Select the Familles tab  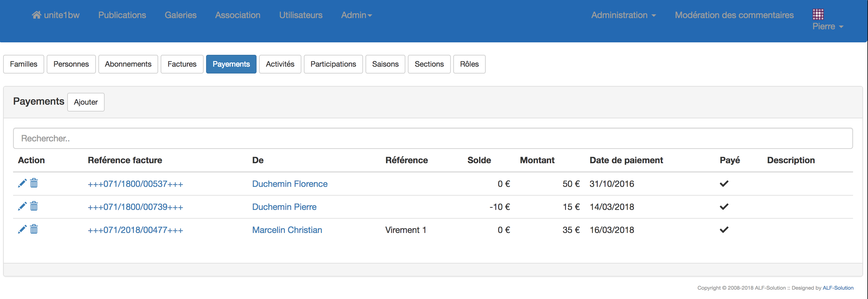click(24, 64)
